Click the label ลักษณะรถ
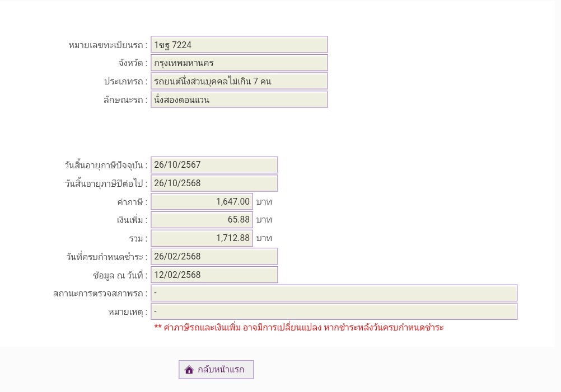The image size is (561, 392). coord(125,100)
